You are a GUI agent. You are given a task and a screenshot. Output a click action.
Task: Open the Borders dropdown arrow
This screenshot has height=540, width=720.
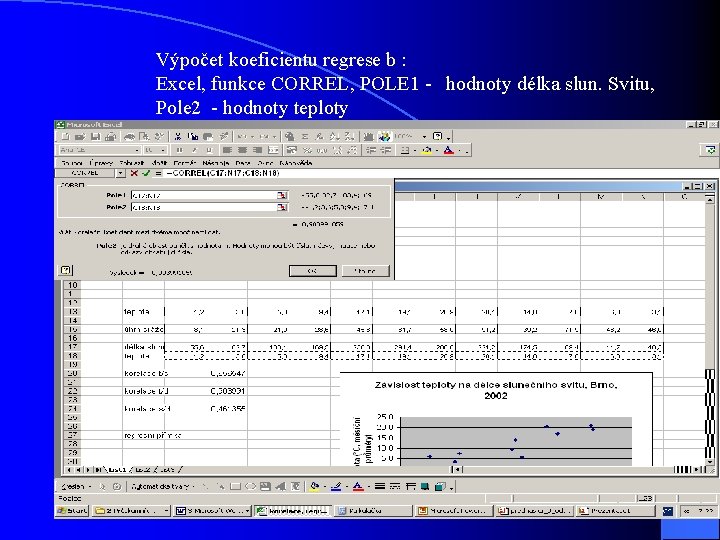point(415,150)
